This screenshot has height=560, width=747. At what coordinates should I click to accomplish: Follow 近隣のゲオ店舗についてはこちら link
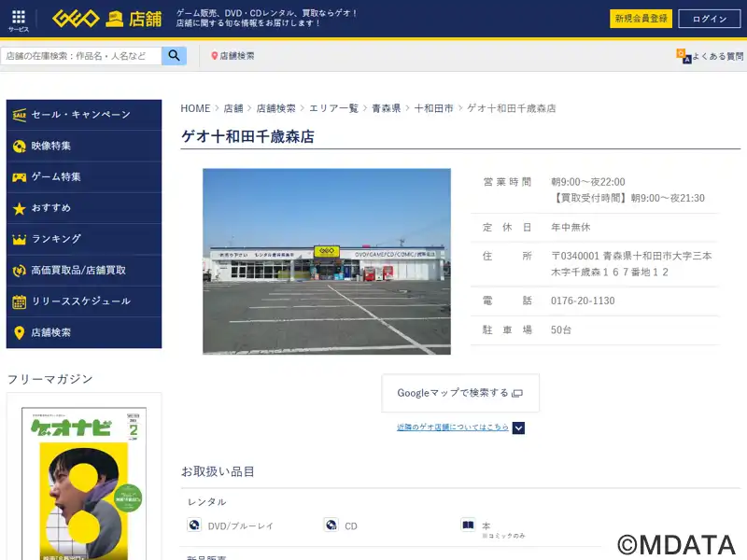point(453,427)
